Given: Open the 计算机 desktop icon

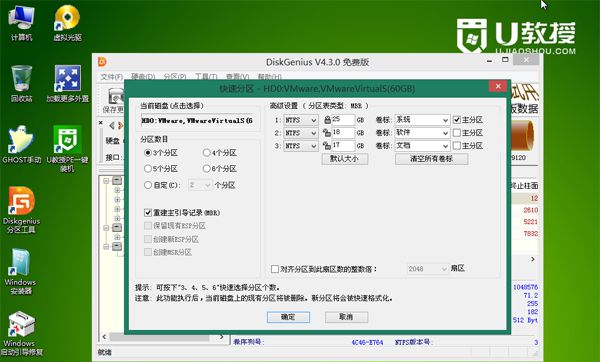Looking at the screenshot, I should 21,23.
